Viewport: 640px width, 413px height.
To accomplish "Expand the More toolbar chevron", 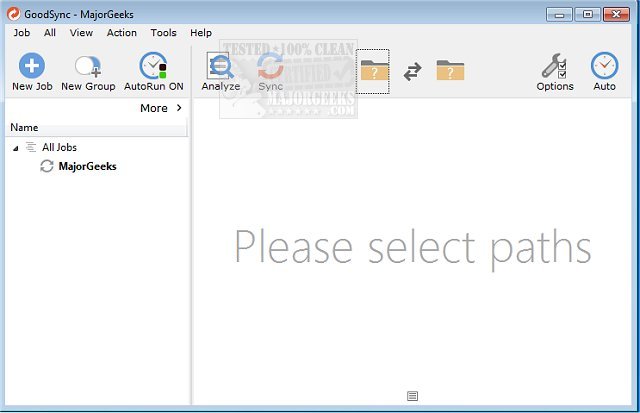I will coord(179,108).
